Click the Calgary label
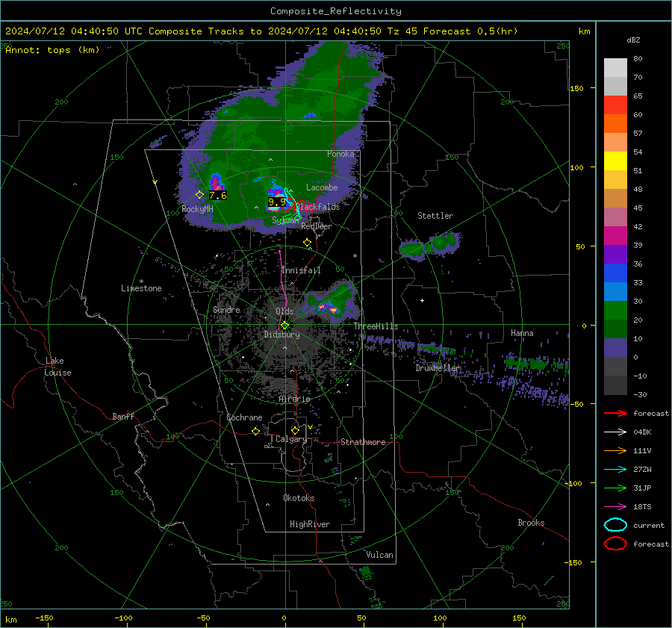672x628 pixels. (291, 439)
